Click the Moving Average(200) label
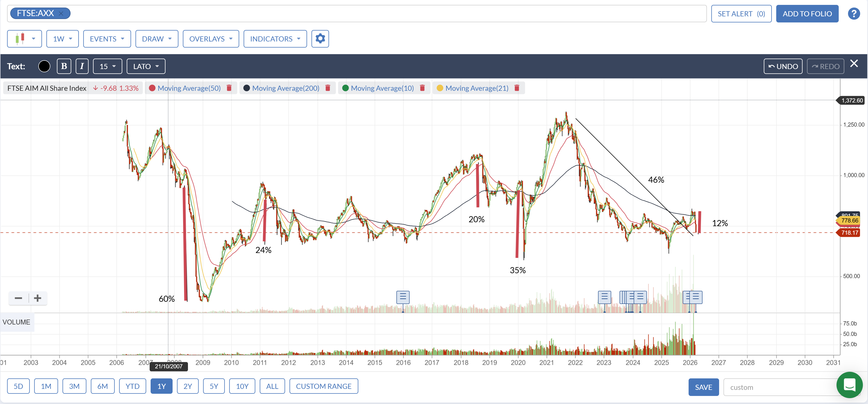This screenshot has width=868, height=404. 285,88
